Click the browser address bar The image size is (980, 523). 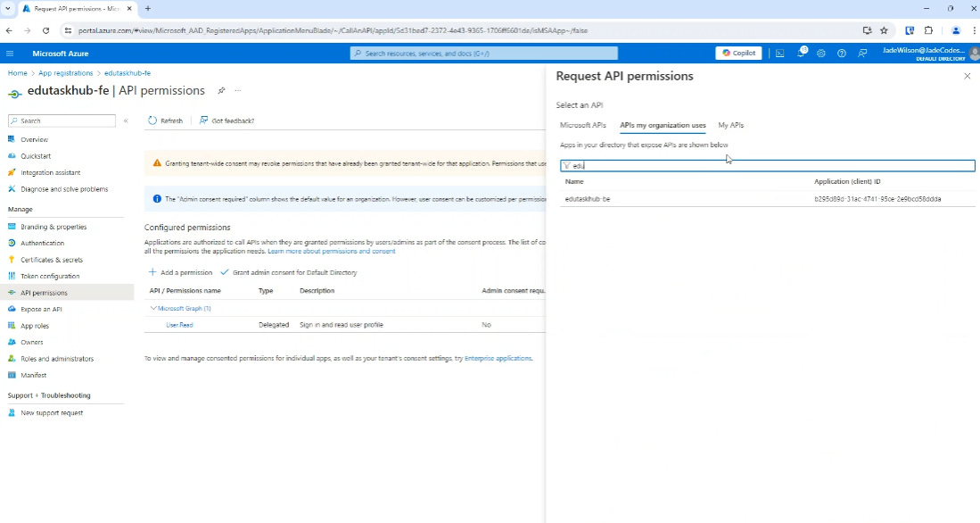click(x=463, y=30)
